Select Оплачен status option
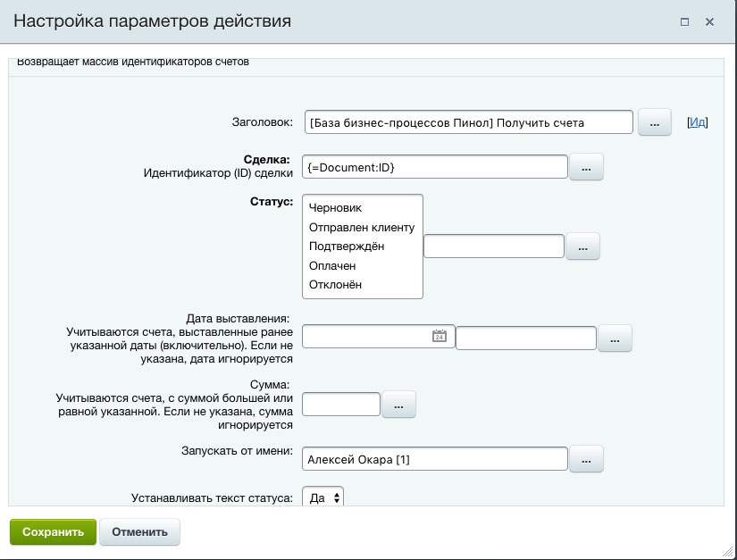Screen dimensions: 737x560 (x=332, y=265)
